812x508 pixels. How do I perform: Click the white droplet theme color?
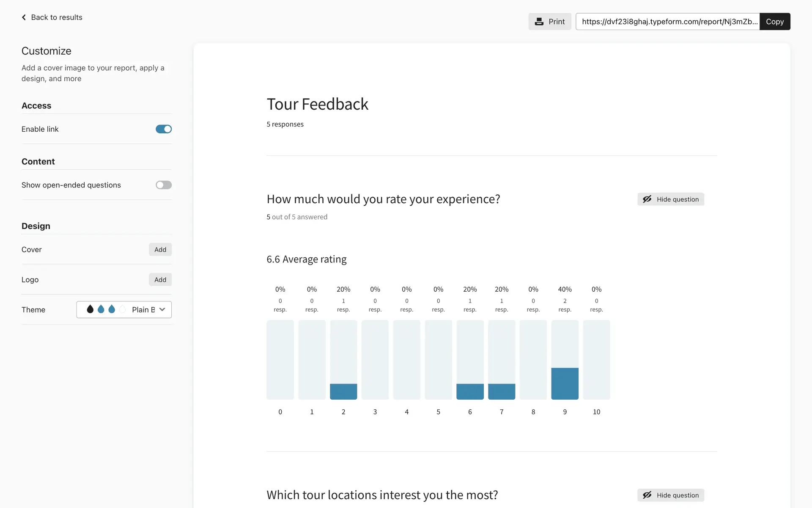coord(123,309)
